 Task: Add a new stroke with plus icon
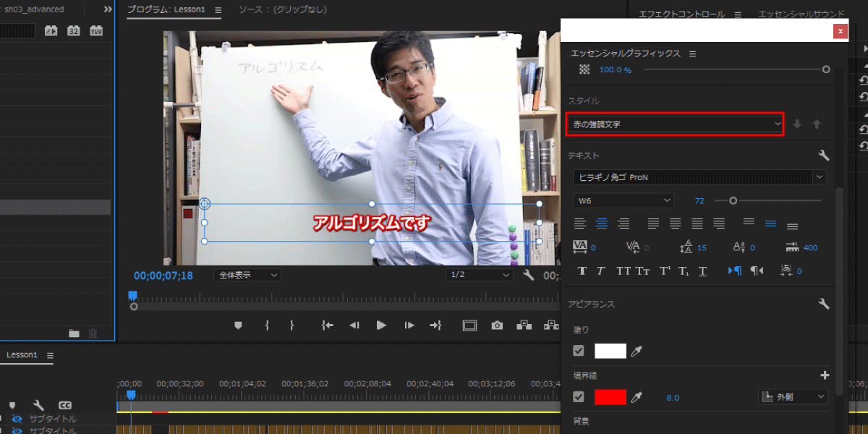(824, 375)
